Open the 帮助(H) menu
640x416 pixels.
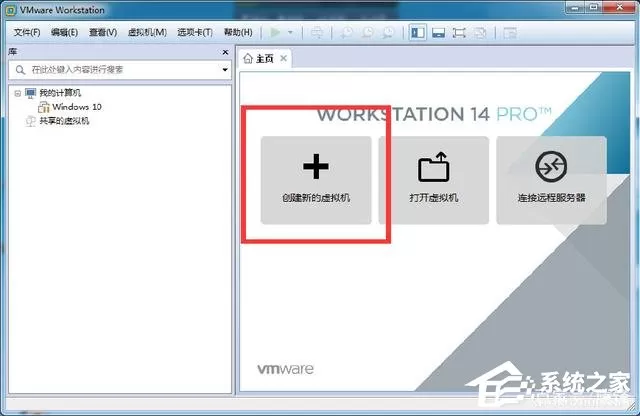238,32
